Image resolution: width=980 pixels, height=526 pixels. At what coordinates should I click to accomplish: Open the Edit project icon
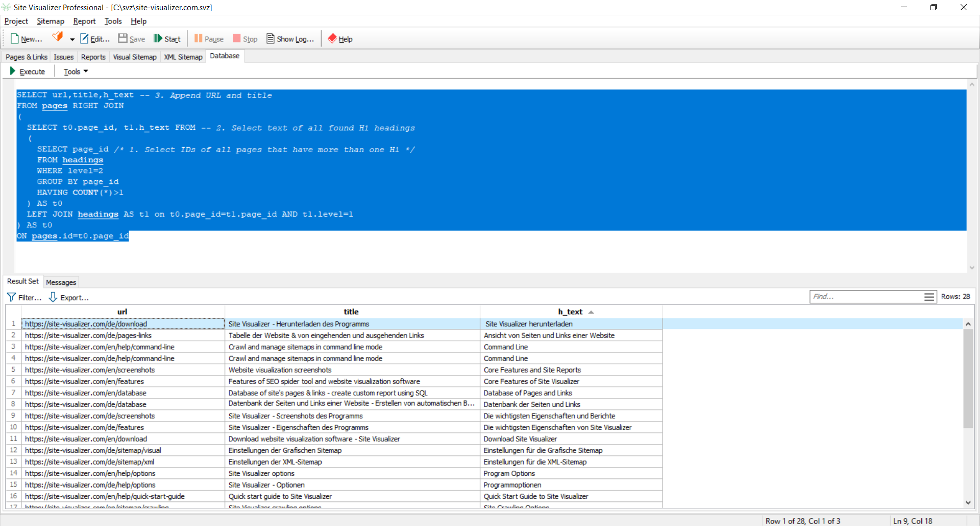point(84,39)
